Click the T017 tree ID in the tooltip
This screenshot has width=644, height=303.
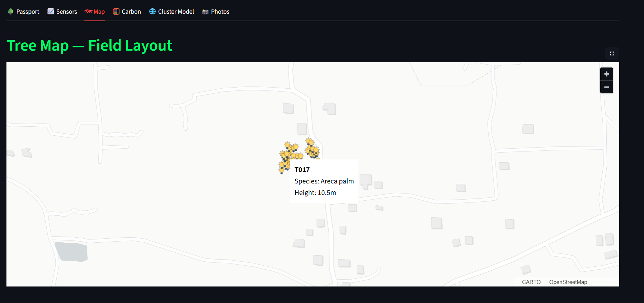click(302, 170)
